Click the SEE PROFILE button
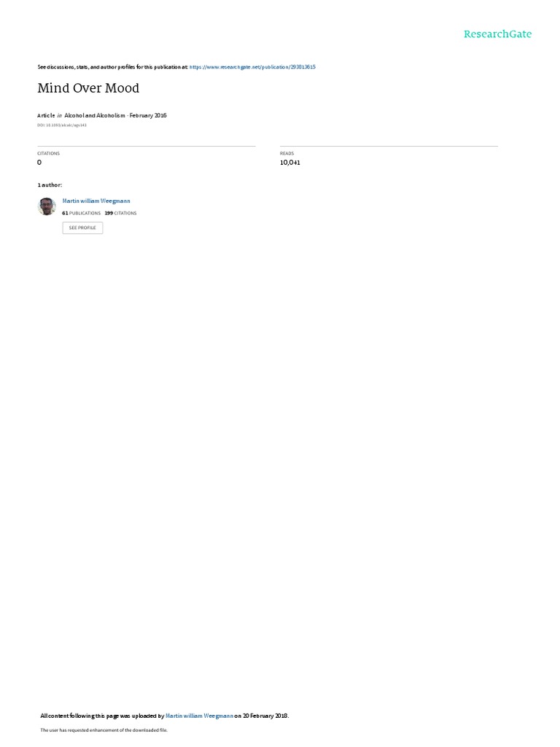 click(82, 228)
